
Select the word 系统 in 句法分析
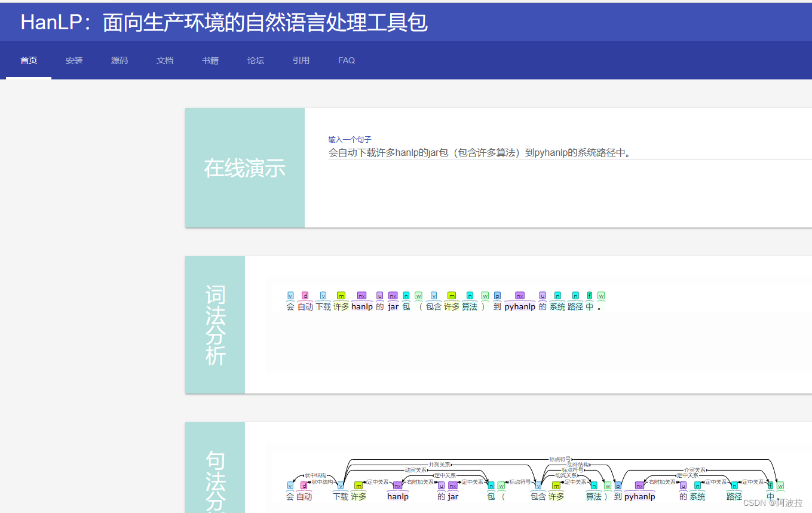[697, 496]
